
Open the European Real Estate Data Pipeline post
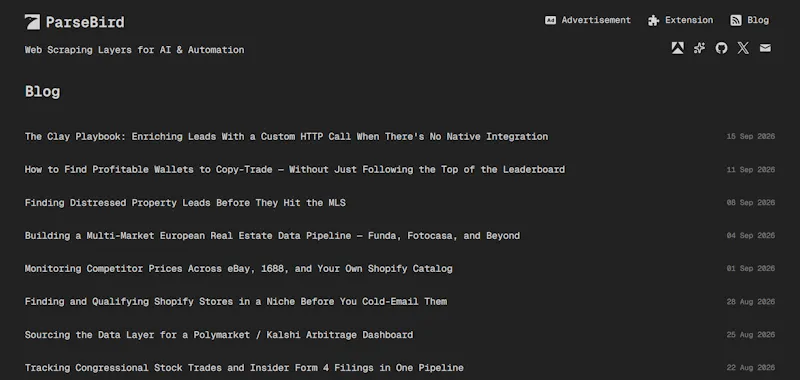(x=272, y=236)
